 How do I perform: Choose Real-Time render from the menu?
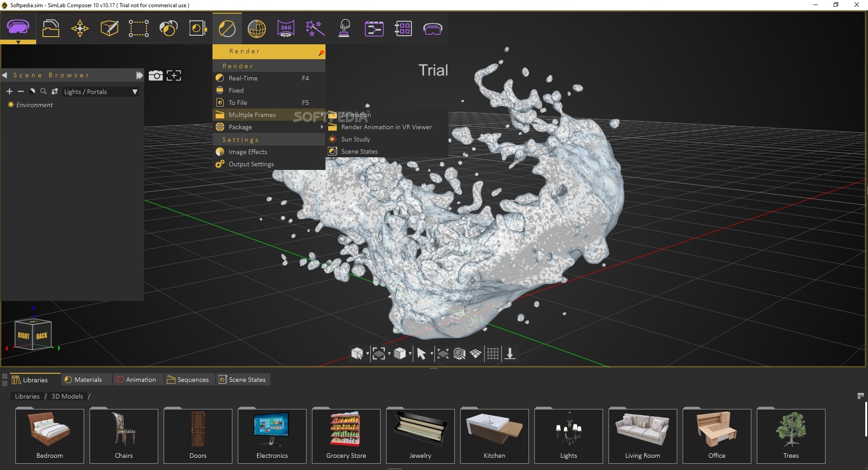269,78
